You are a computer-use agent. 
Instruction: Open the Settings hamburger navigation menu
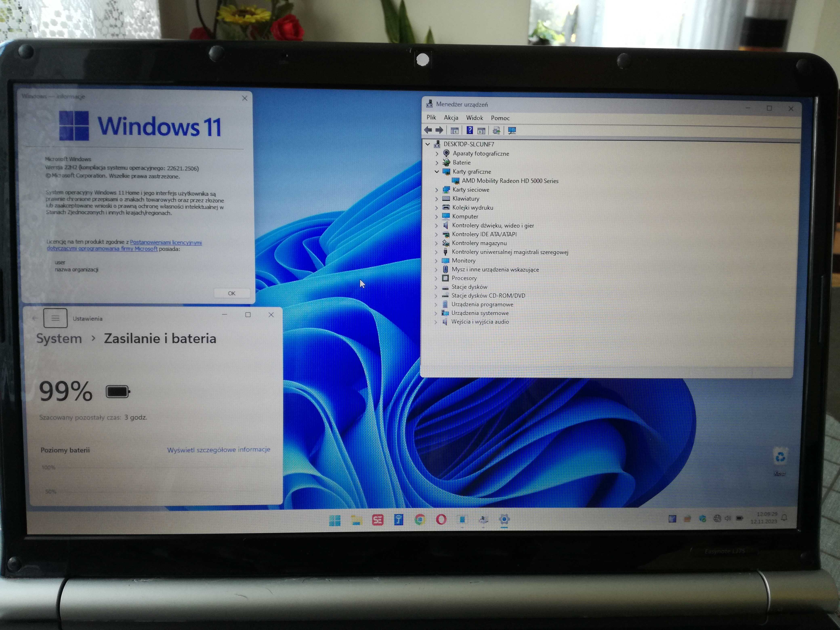56,318
